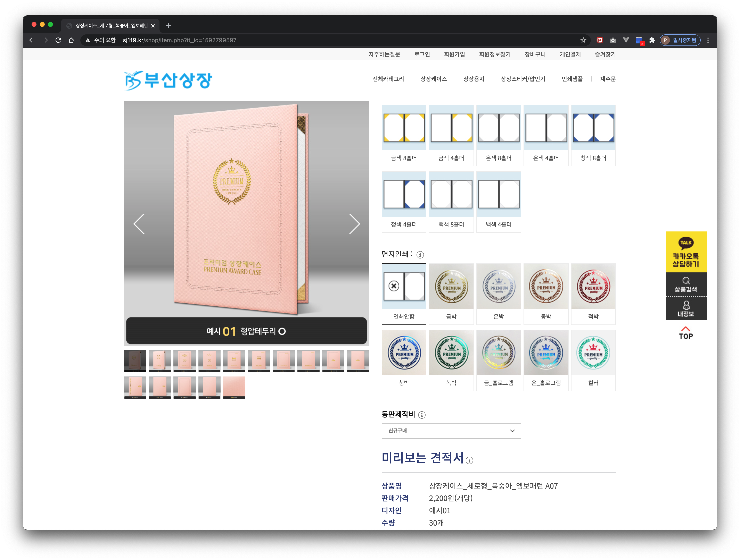This screenshot has height=560, width=740.
Task: Open the 장바구니 cart link
Action: point(535,54)
